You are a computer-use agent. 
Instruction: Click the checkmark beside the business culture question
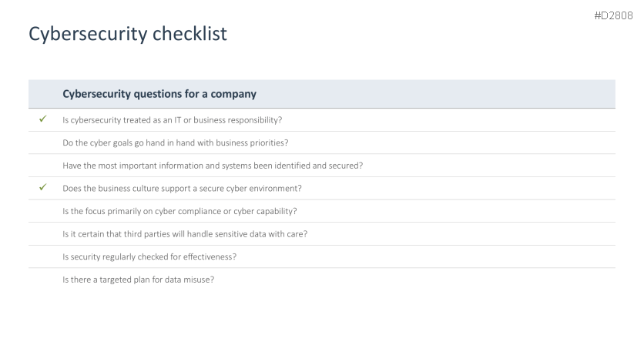pyautogui.click(x=43, y=188)
